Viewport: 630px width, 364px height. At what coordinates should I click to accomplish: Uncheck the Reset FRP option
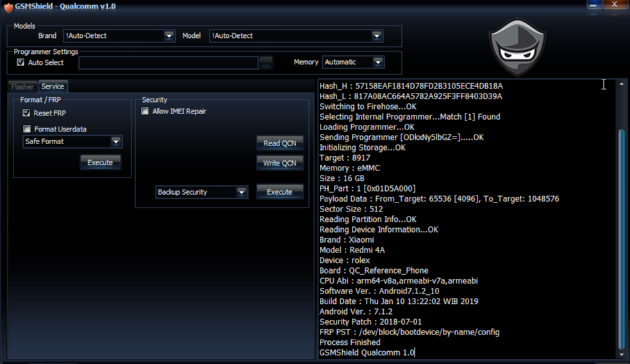pos(26,113)
